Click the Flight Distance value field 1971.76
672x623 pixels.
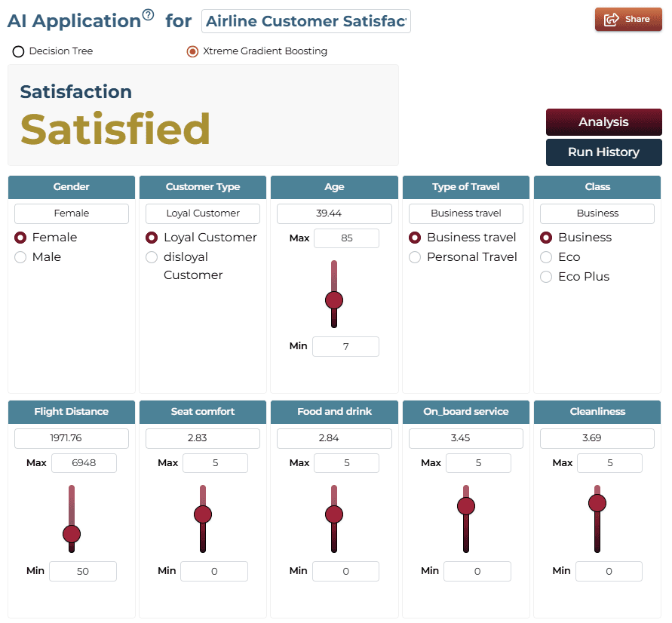click(x=72, y=438)
